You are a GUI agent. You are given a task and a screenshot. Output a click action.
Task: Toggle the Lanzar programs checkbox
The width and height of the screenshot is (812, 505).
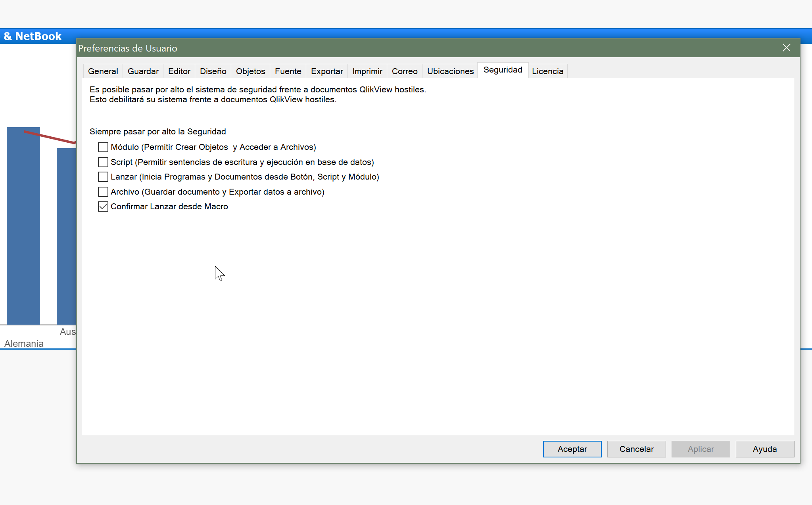click(x=103, y=177)
